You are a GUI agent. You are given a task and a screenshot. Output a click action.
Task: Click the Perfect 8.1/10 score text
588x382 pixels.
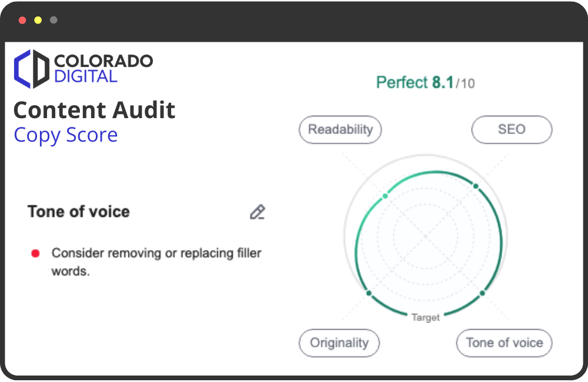click(x=425, y=83)
